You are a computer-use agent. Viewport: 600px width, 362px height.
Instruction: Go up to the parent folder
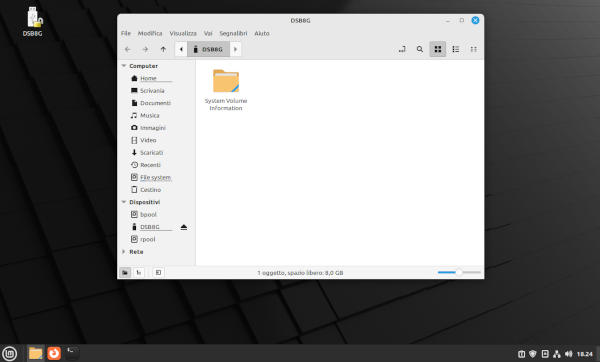tap(163, 49)
